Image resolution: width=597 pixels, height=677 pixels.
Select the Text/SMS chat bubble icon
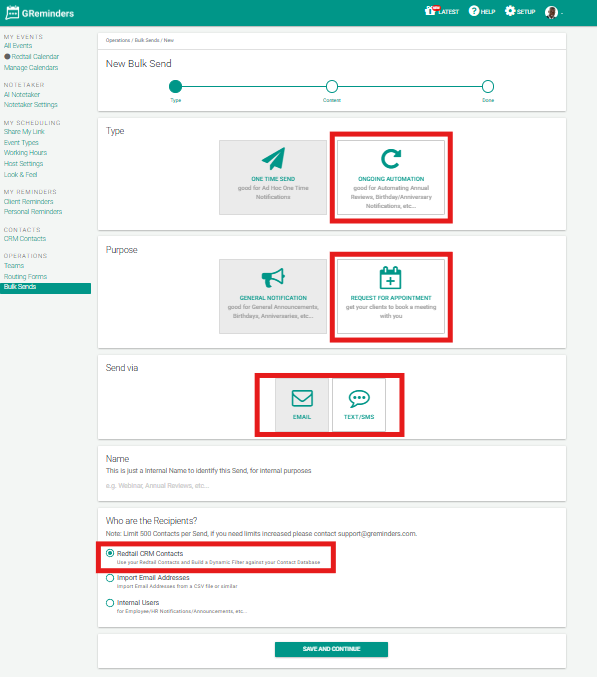[359, 399]
